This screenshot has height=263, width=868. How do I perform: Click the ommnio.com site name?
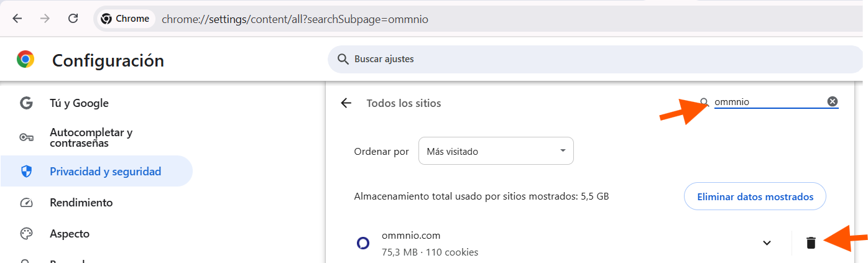(x=411, y=235)
